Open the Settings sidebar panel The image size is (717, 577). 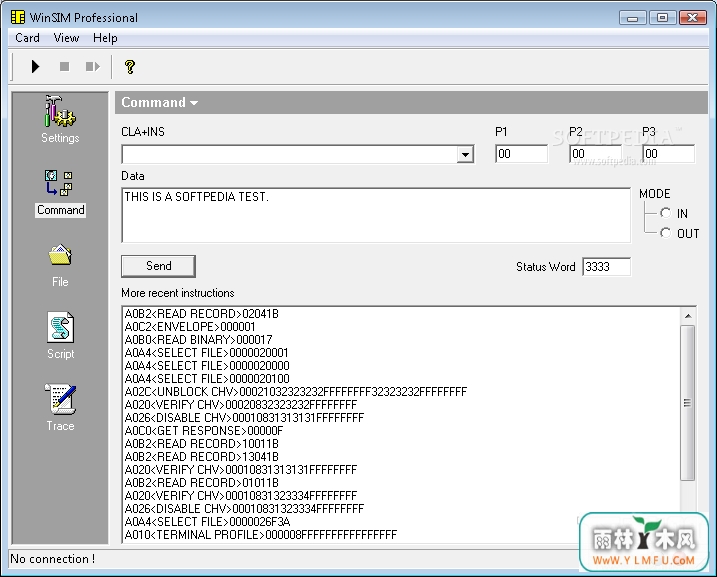point(60,119)
